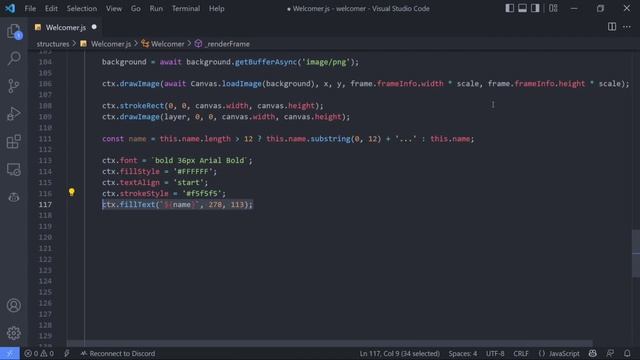Image resolution: width=640 pixels, height=360 pixels.
Task: Change indentation via Spaces: 4
Action: point(462,353)
